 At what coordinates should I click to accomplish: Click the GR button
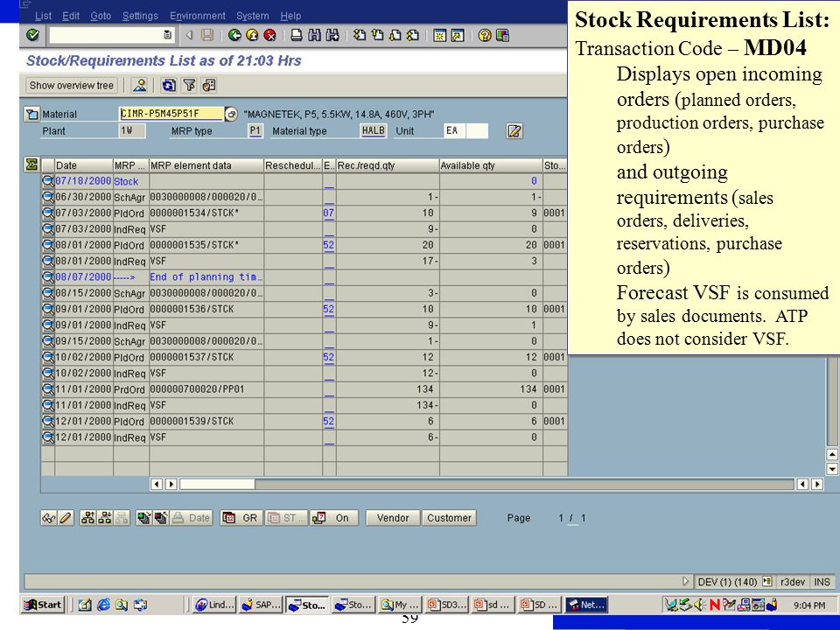click(241, 518)
